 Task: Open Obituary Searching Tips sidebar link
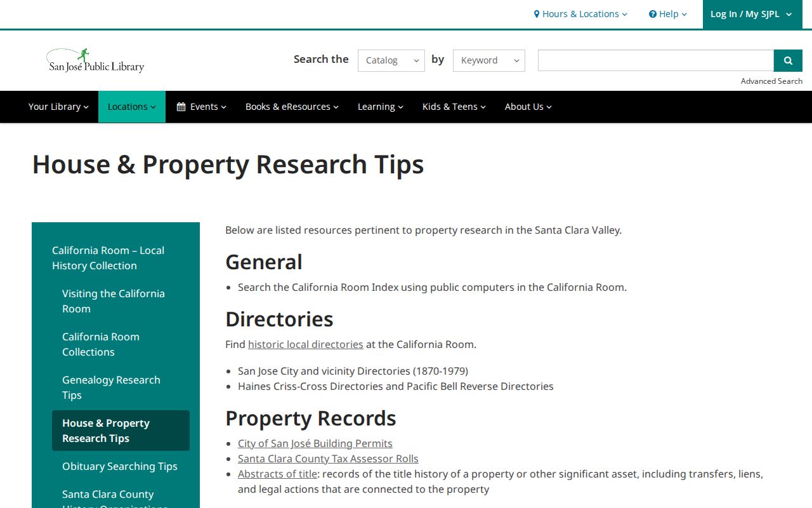click(x=121, y=466)
